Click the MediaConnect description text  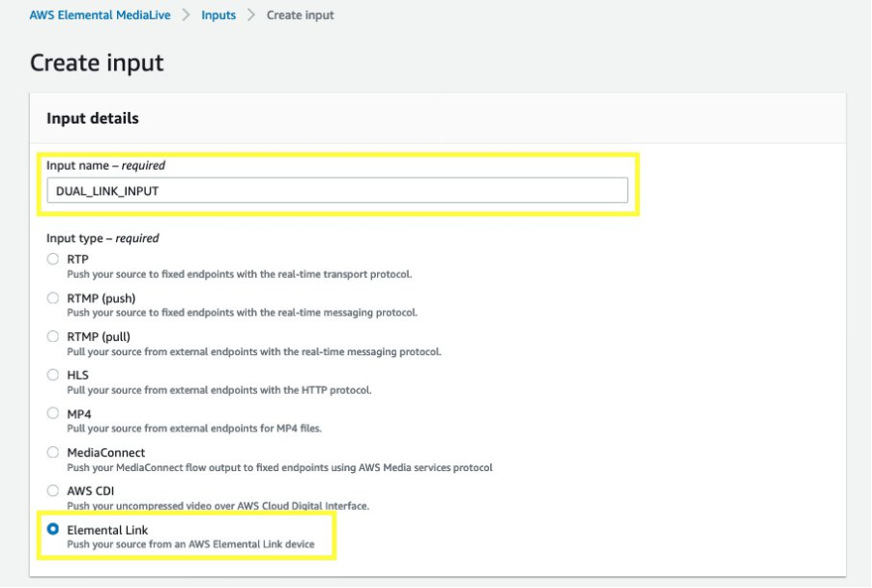(x=279, y=466)
